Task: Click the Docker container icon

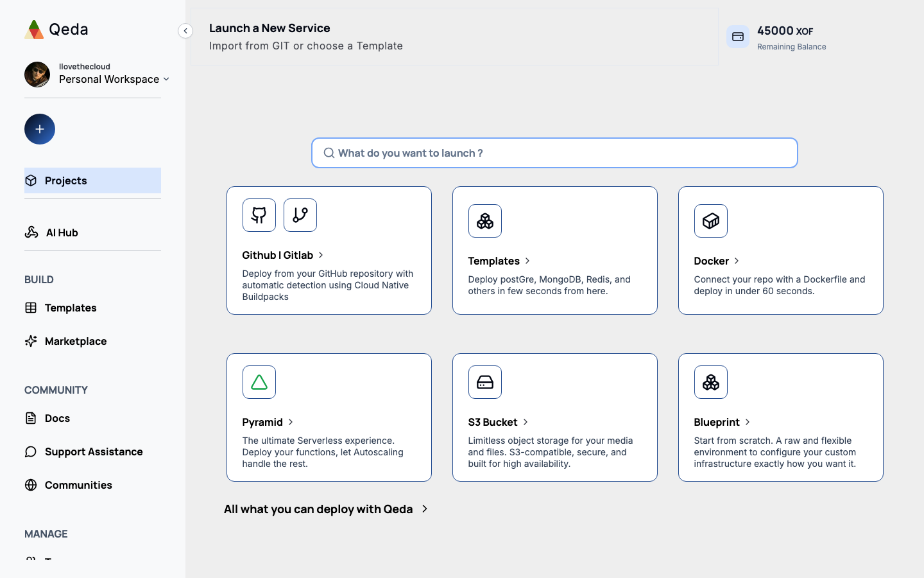Action: click(711, 221)
